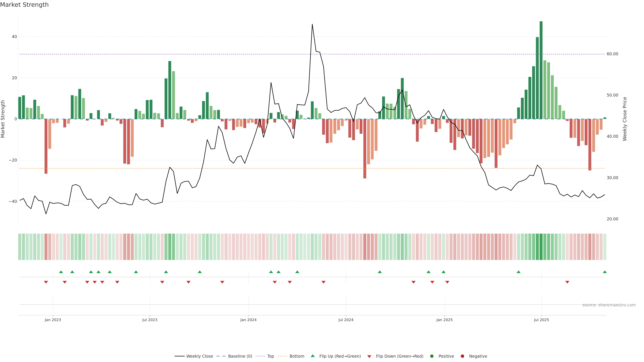Click green Flip Up triangle in legend

312,356
